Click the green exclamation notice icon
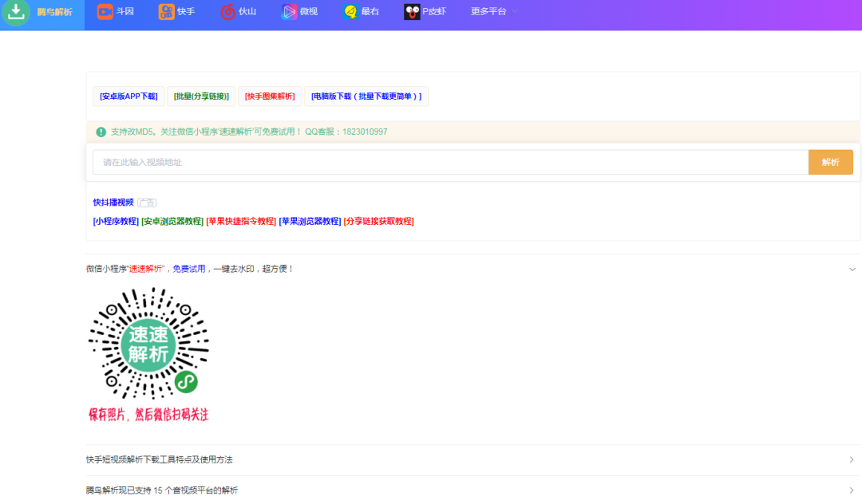 [101, 132]
